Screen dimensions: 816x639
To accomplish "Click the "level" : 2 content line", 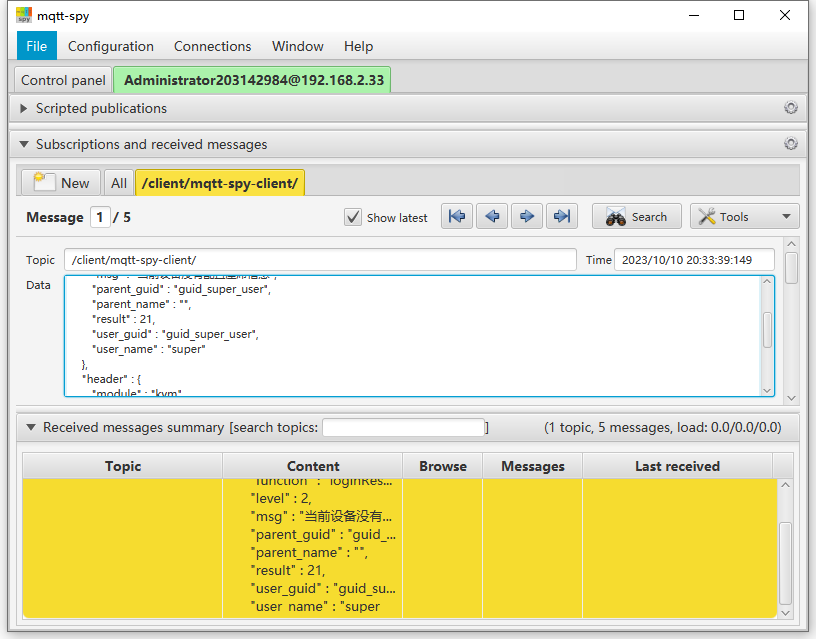I will [x=281, y=499].
